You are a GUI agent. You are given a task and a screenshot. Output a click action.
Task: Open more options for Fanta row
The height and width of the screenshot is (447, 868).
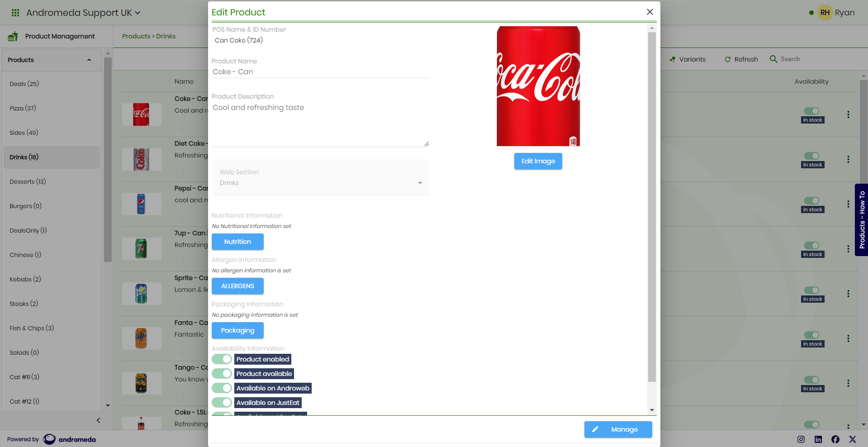click(848, 338)
